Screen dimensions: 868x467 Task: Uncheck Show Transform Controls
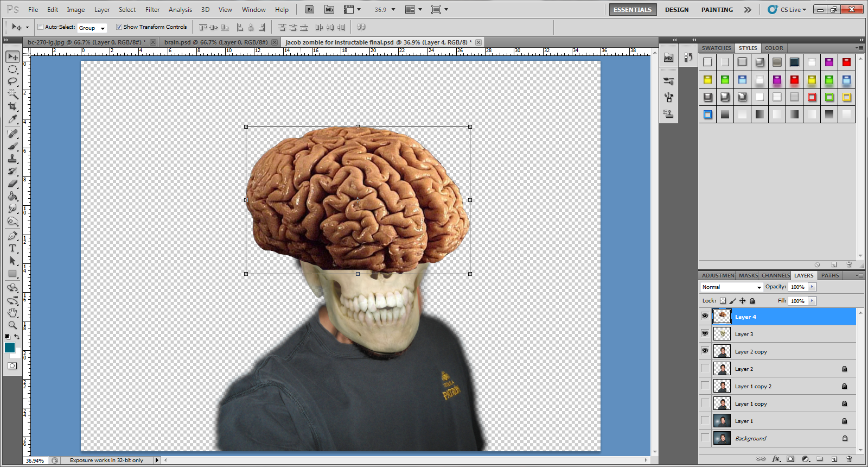click(x=119, y=27)
